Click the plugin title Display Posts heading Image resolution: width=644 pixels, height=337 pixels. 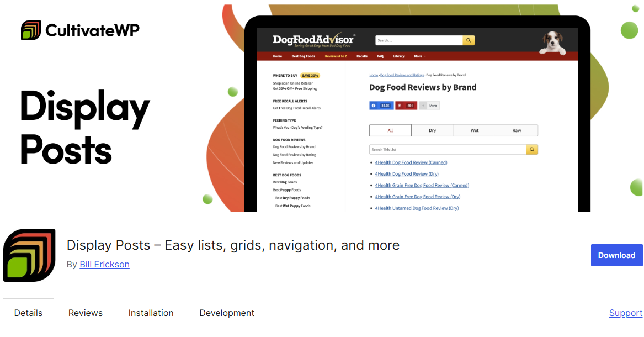pos(233,245)
